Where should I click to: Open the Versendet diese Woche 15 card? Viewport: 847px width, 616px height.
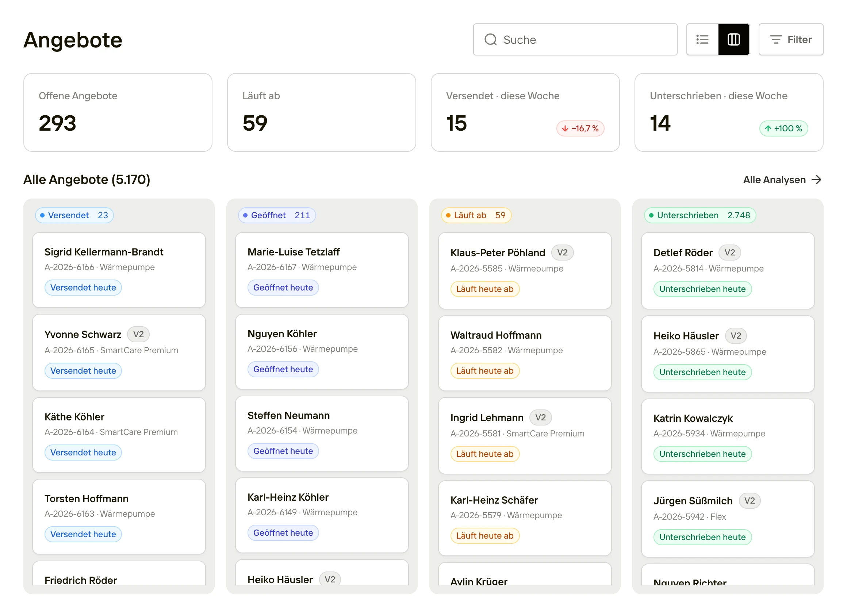click(525, 112)
